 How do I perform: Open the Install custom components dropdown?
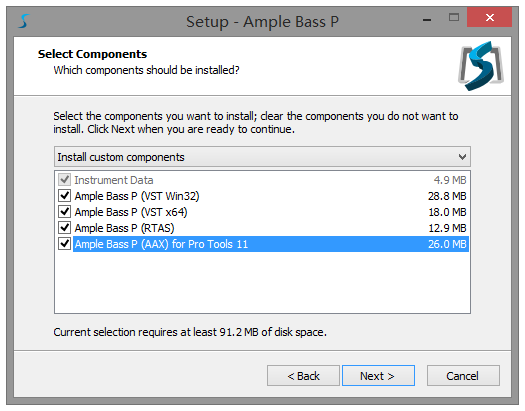(x=262, y=157)
